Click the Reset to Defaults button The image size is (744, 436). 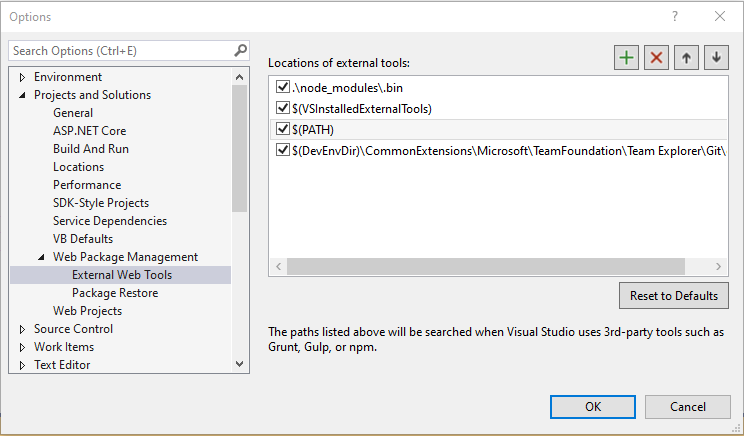point(673,295)
